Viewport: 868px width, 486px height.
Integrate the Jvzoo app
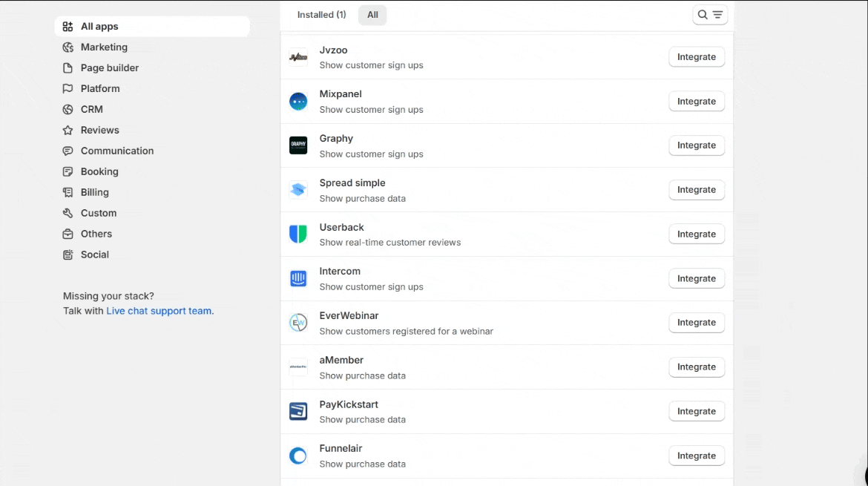pyautogui.click(x=696, y=57)
